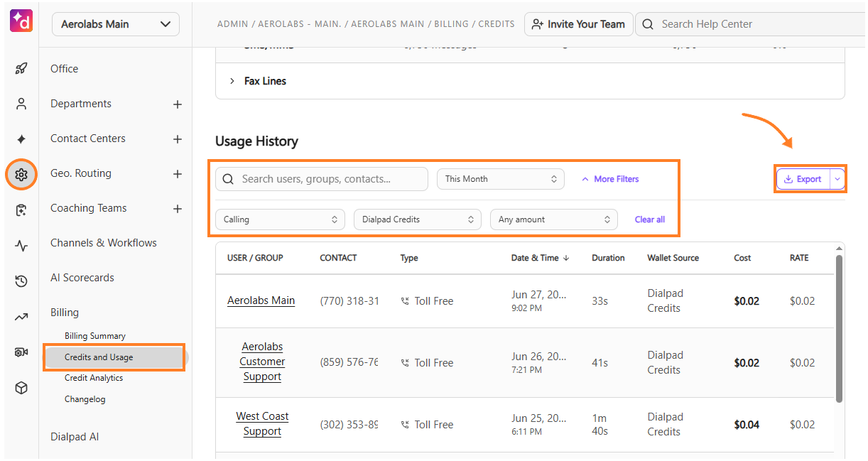Open the clipboard sparkle icon in sidebar
This screenshot has height=461, width=868.
click(x=21, y=210)
